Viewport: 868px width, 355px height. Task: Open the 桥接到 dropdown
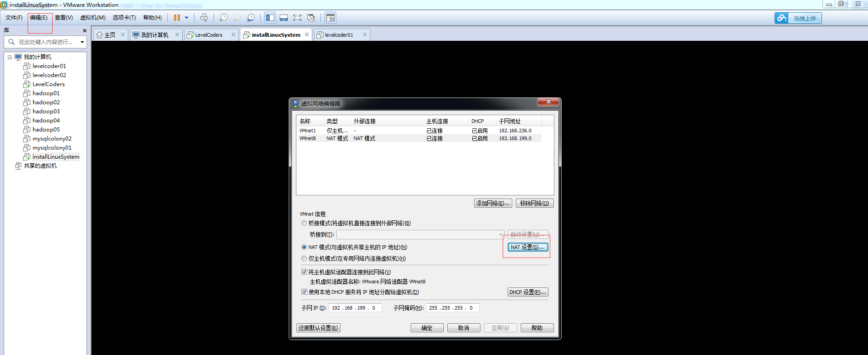click(x=420, y=234)
